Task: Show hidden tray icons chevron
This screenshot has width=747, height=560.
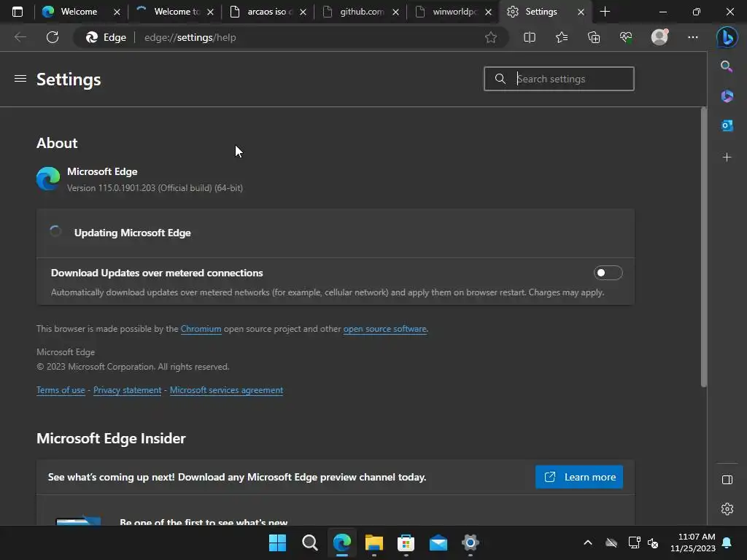Action: [588, 542]
